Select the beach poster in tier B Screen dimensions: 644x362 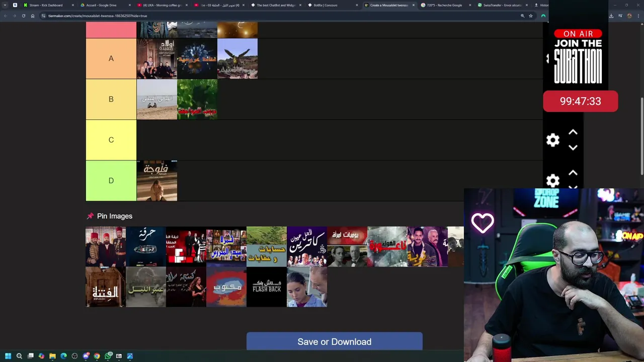tap(157, 100)
